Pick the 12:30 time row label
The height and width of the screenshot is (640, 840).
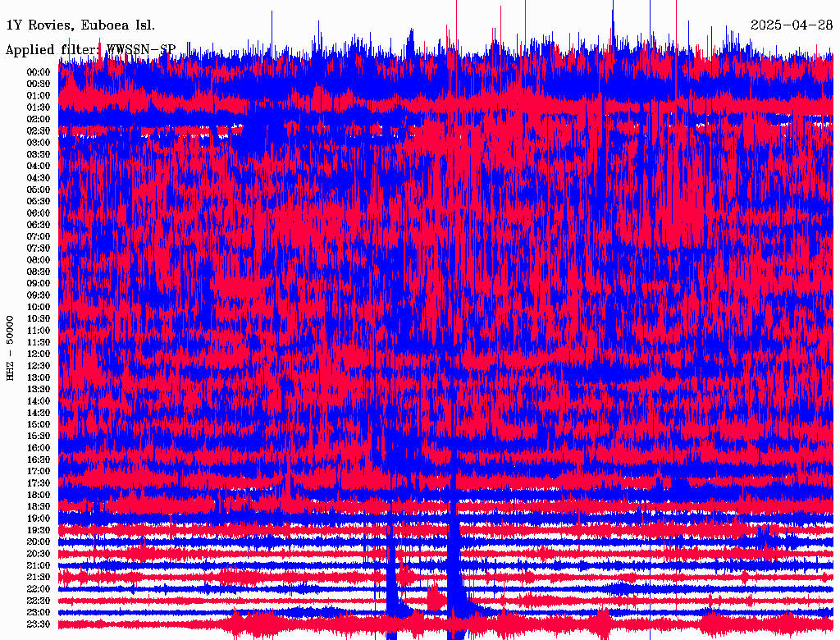[x=39, y=366]
